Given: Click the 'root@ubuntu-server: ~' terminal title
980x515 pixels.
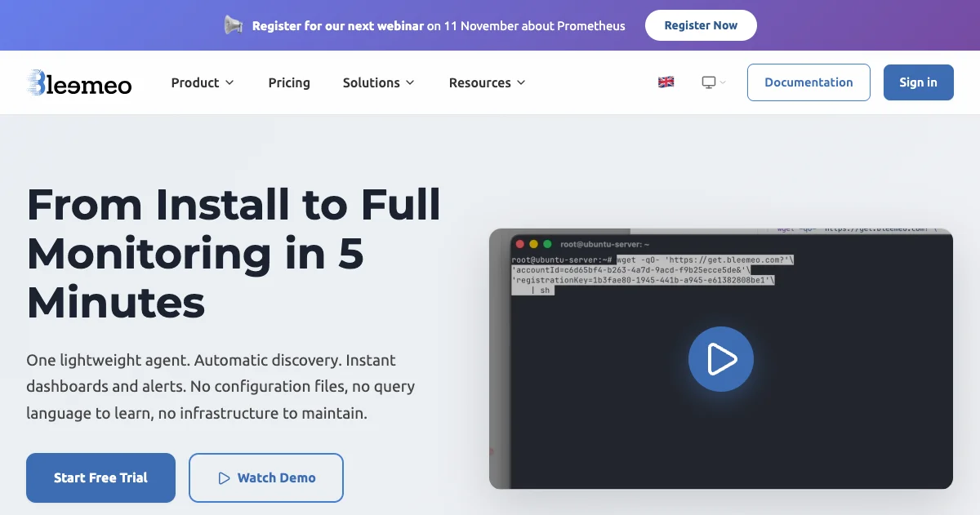Looking at the screenshot, I should tap(604, 244).
